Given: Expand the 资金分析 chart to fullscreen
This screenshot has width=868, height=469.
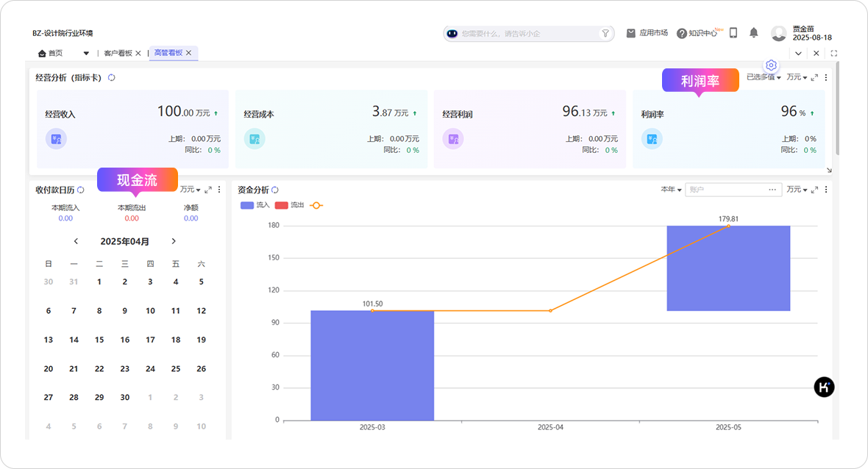Looking at the screenshot, I should click(814, 190).
